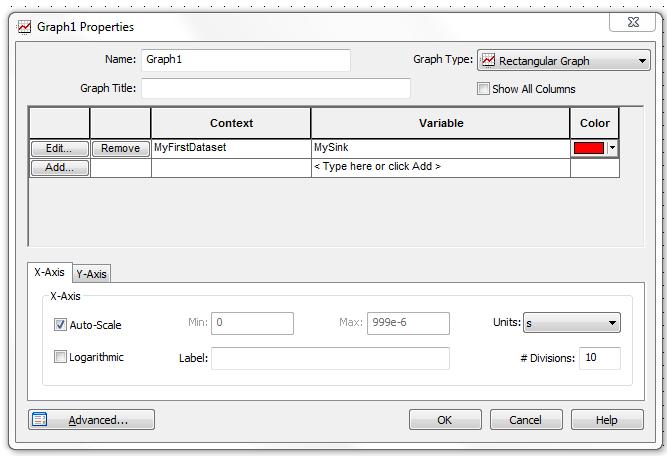Click the Context column header
Viewport: 667px width, 456px height.
(x=231, y=123)
